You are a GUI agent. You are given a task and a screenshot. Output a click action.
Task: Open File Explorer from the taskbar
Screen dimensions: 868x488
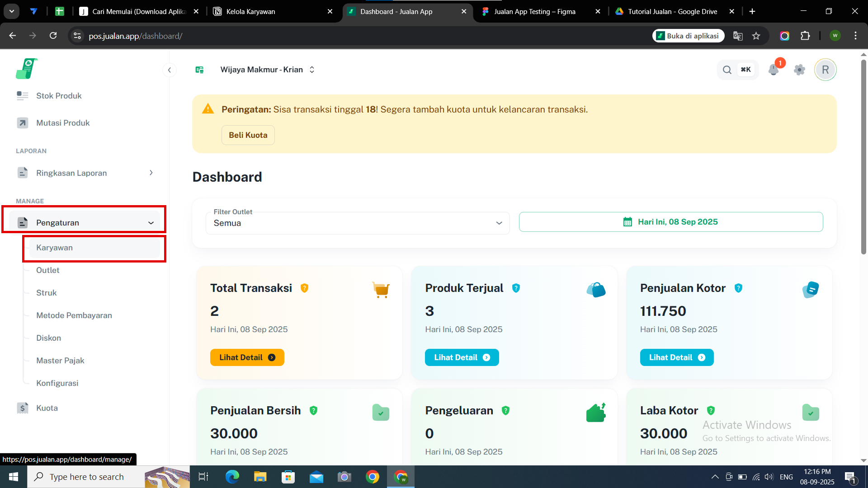260,477
